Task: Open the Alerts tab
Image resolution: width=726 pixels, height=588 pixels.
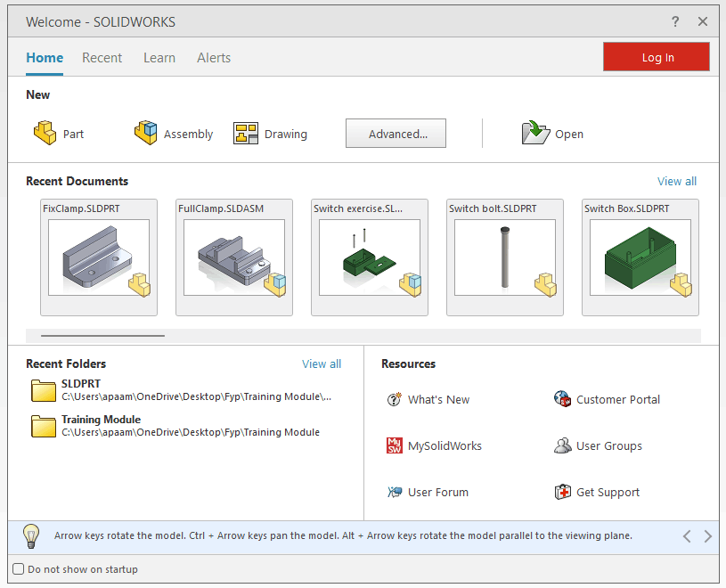Action: tap(214, 58)
